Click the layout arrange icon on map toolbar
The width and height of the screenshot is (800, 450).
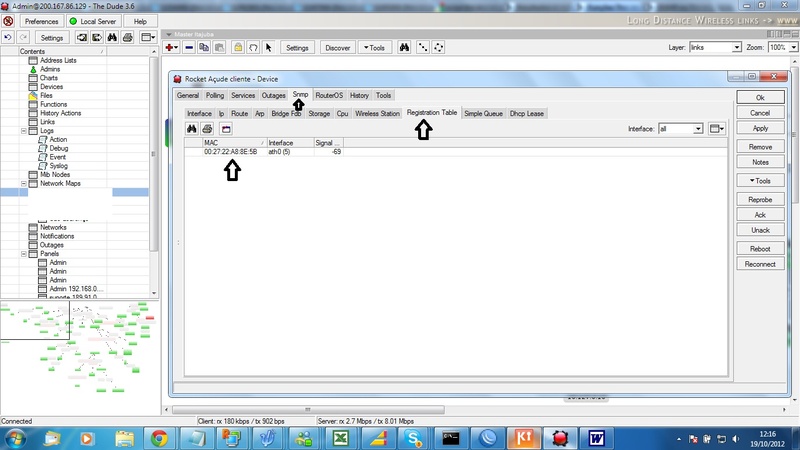438,47
